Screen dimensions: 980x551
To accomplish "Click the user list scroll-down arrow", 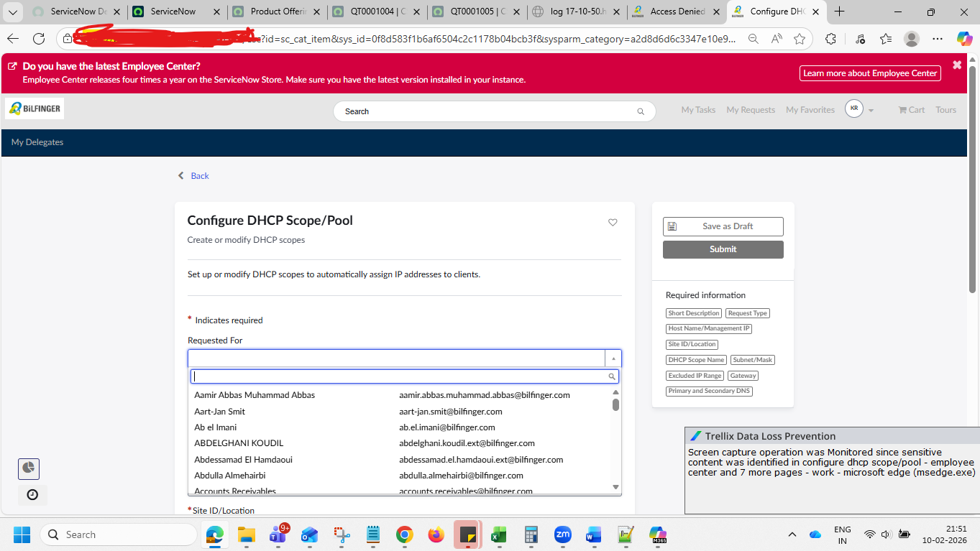I will [615, 487].
